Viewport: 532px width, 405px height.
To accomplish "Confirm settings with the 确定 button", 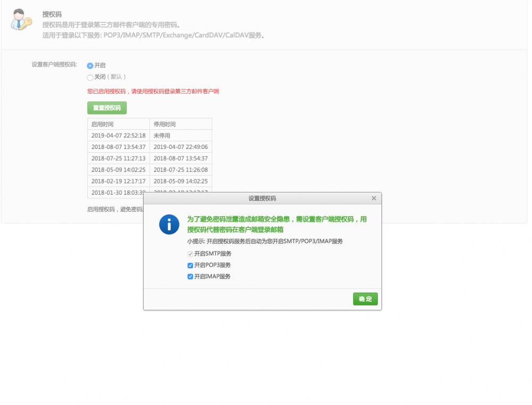I will (365, 299).
